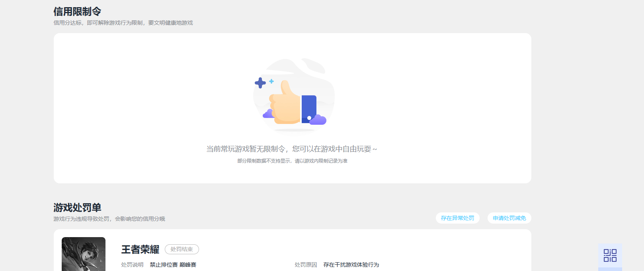Click the 信用限制令 heading
Screen dimensions: 644x271
point(77,12)
